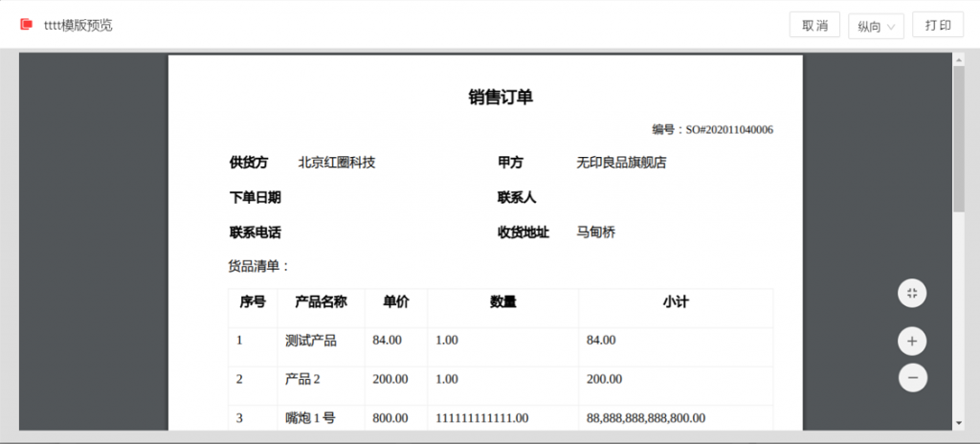Click the 产品名称 column header
The image size is (980, 444).
point(321,302)
